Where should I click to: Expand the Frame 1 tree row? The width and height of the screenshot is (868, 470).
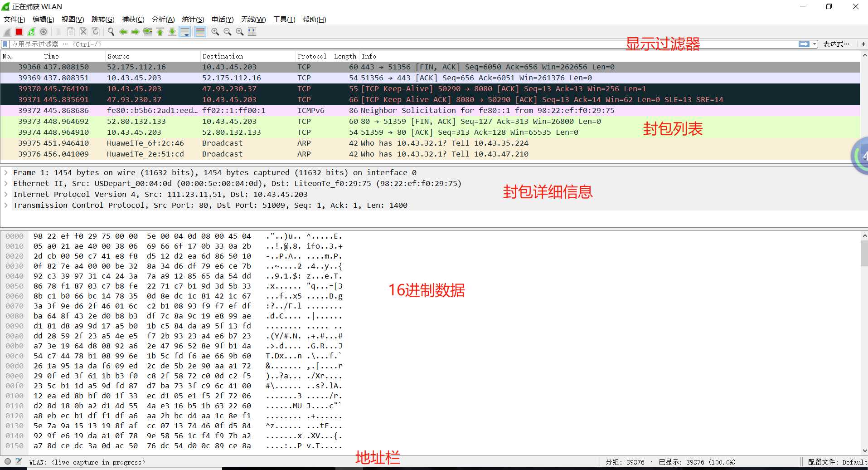(x=6, y=172)
